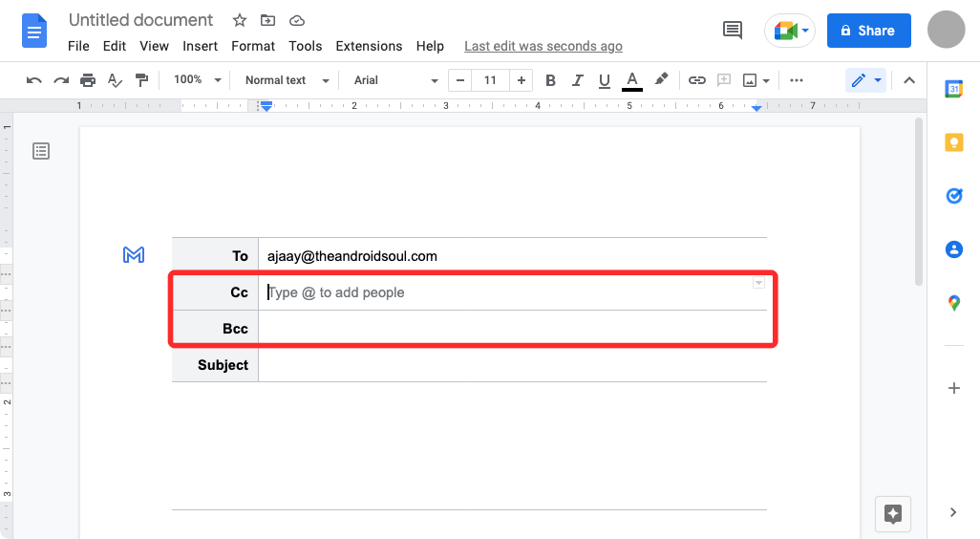Open the Format menu

point(253,46)
